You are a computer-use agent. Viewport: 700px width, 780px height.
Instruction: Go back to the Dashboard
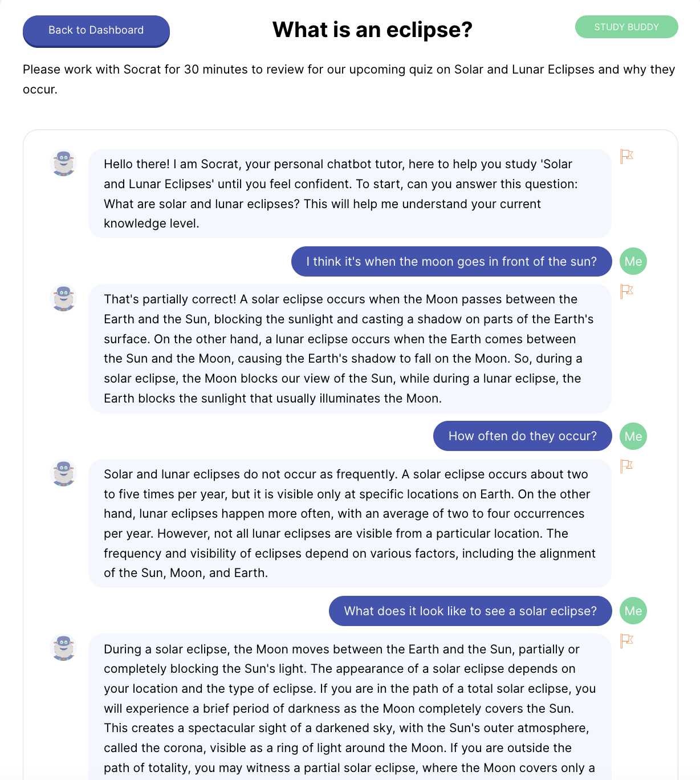[x=96, y=30]
